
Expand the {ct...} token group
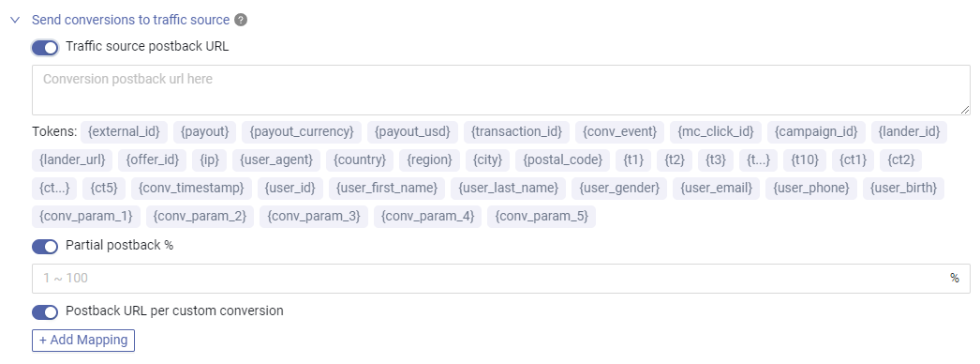54,189
